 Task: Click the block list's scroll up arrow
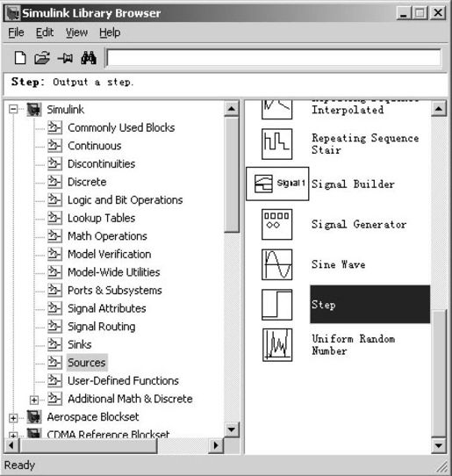click(439, 109)
